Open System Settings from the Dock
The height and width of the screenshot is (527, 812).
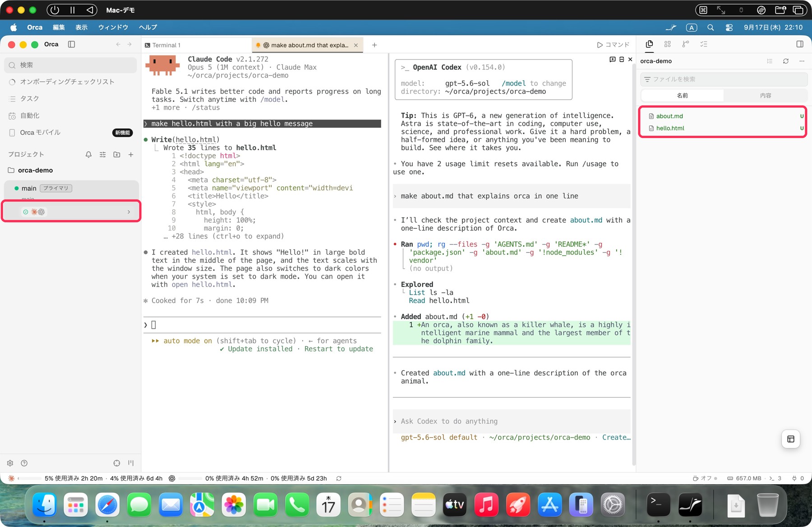[613, 504]
